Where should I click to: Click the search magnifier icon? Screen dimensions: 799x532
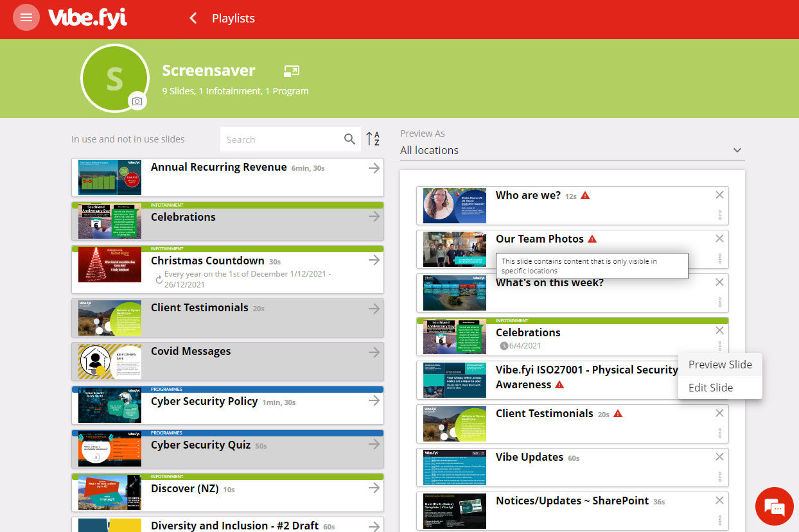click(x=349, y=139)
